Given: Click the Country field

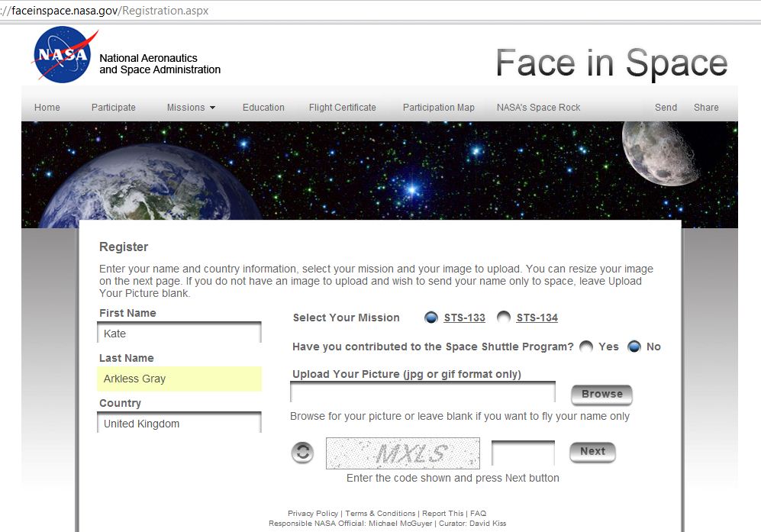Looking at the screenshot, I should (x=179, y=424).
